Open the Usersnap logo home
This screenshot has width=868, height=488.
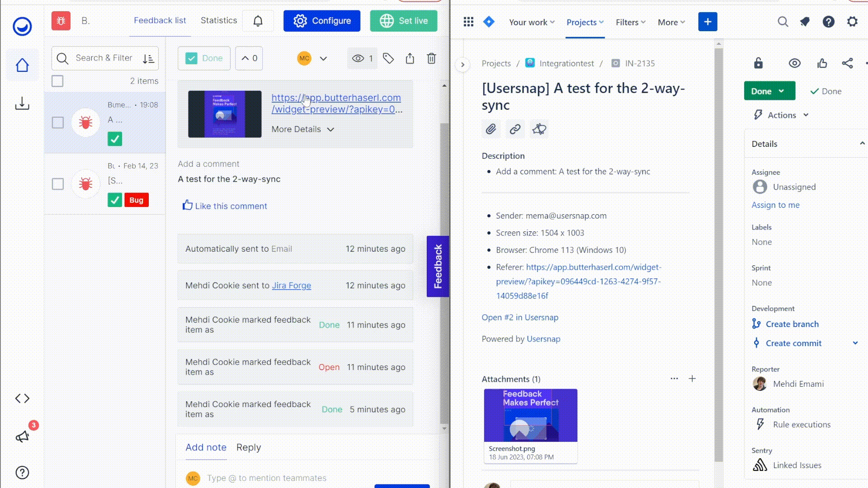pos(22,26)
